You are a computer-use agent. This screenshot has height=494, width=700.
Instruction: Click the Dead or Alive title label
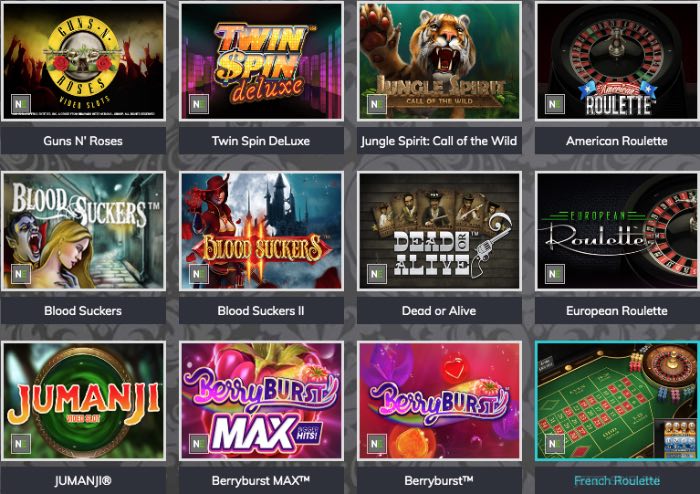pos(439,311)
